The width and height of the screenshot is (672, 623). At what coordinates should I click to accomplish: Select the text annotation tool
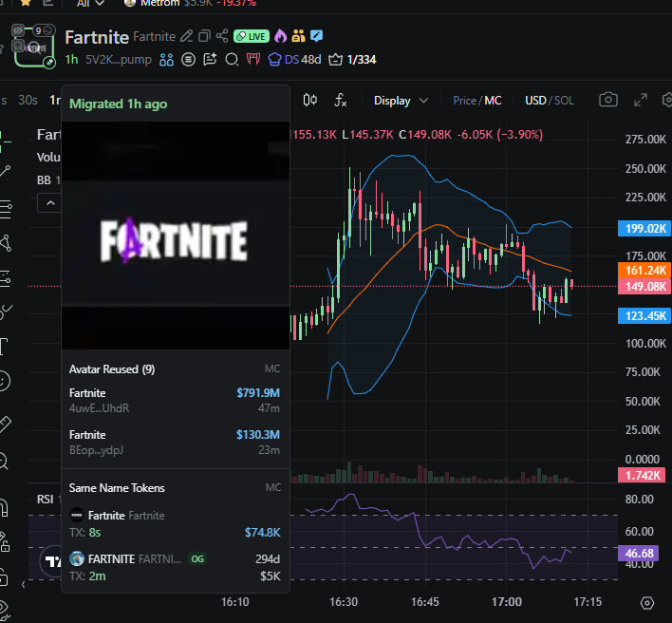pyautogui.click(x=4, y=347)
